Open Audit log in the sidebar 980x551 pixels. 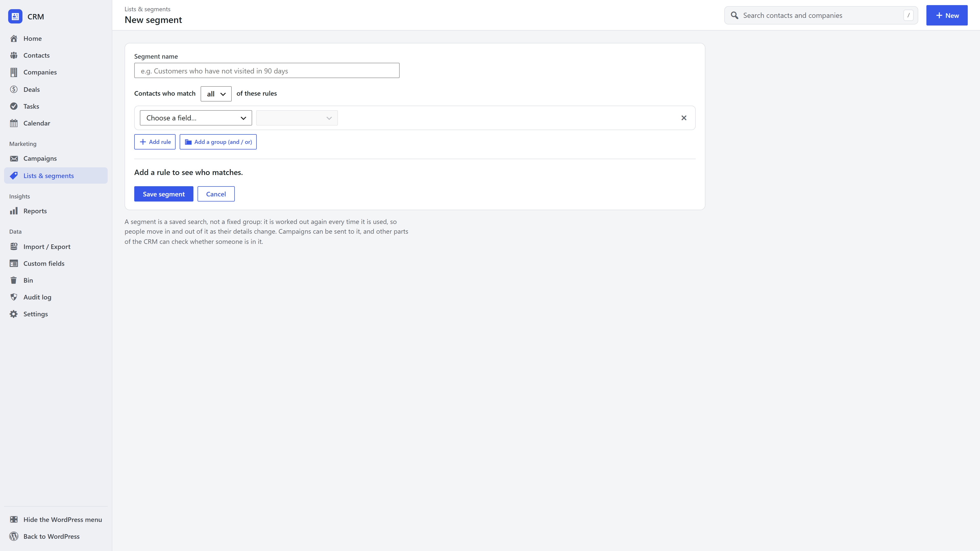click(x=56, y=297)
